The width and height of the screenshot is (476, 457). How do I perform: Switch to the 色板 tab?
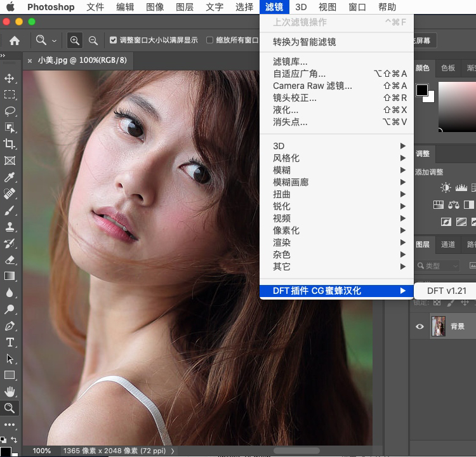(x=448, y=68)
